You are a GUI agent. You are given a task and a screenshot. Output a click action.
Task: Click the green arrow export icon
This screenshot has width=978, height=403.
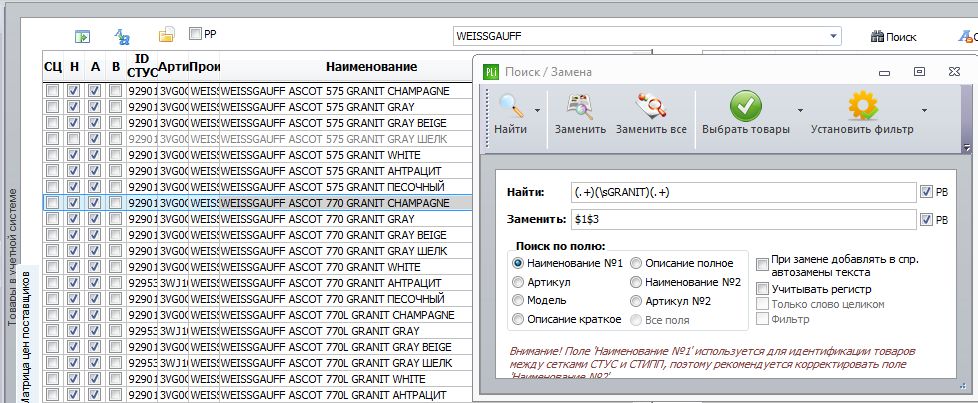click(82, 36)
